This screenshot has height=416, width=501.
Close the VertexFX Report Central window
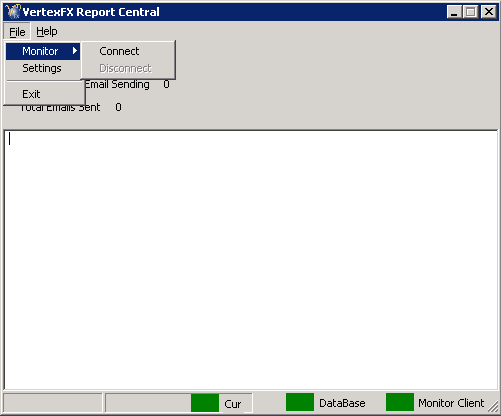[489, 12]
